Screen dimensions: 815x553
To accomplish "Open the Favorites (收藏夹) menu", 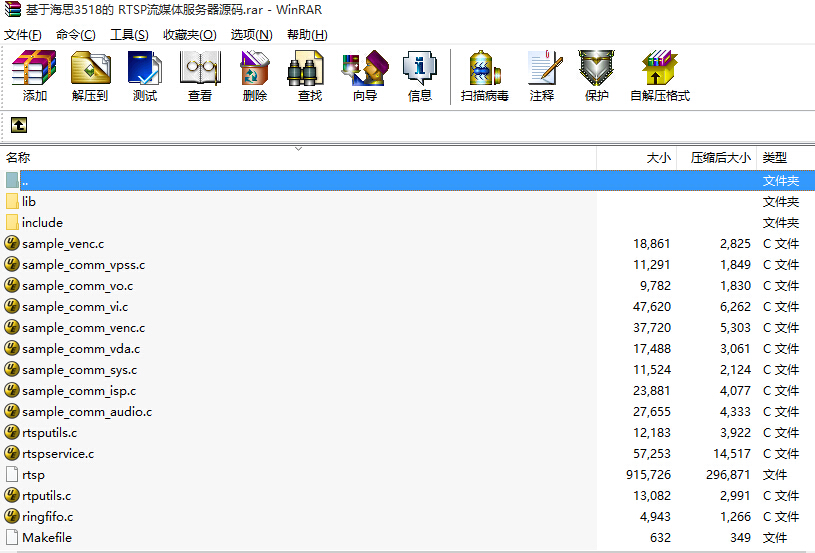I will [x=189, y=34].
